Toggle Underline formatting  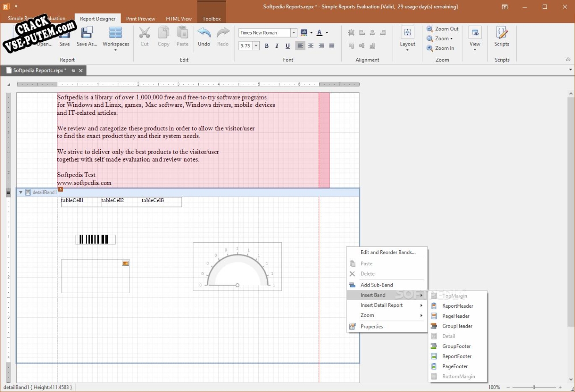(287, 46)
